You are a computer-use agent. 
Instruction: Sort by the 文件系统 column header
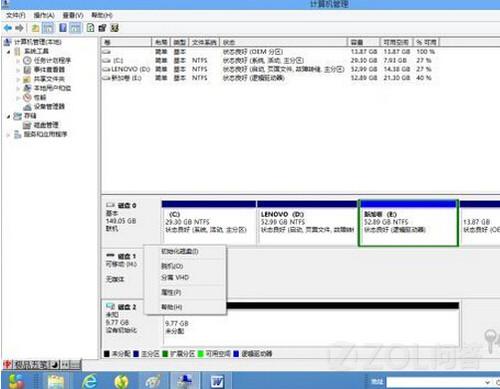click(x=204, y=42)
